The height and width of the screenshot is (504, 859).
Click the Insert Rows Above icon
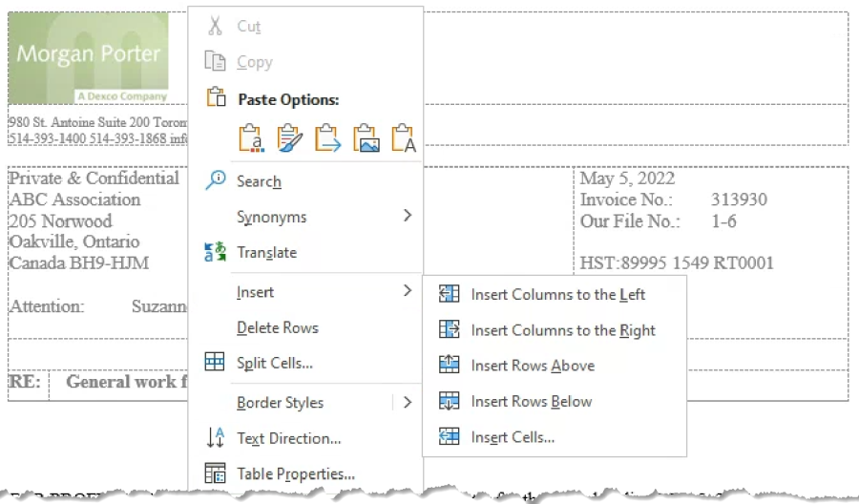pyautogui.click(x=450, y=365)
